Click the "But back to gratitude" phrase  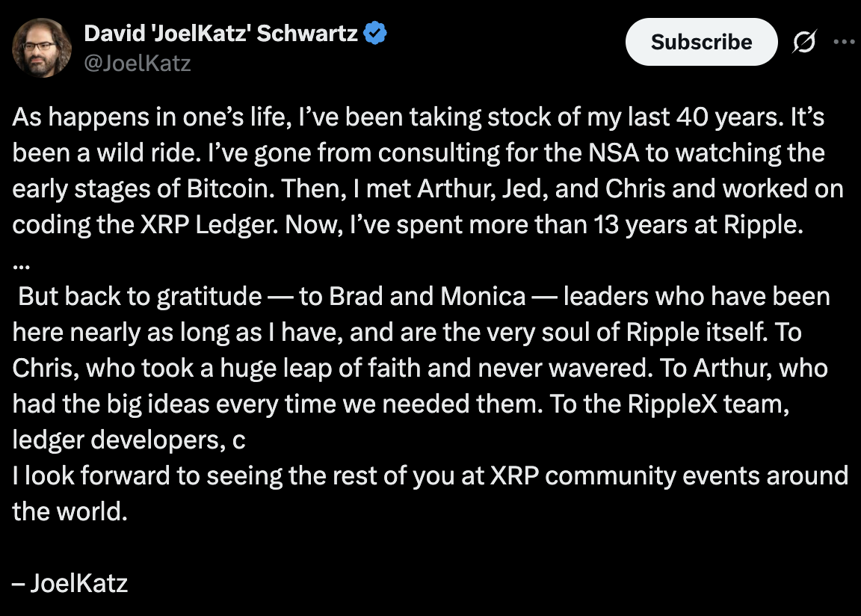coord(140,296)
